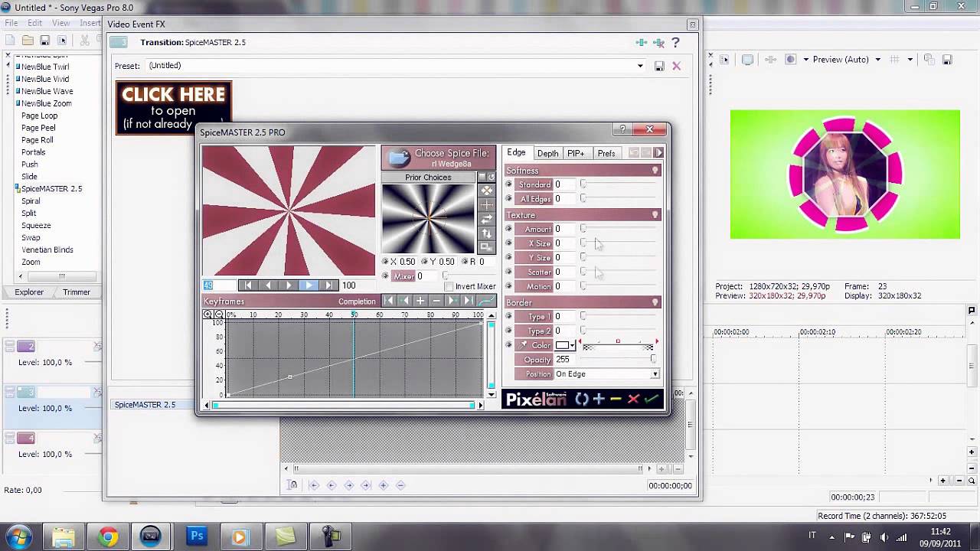The height and width of the screenshot is (551, 980).
Task: Switch to the Edge tab
Action: pyautogui.click(x=516, y=153)
